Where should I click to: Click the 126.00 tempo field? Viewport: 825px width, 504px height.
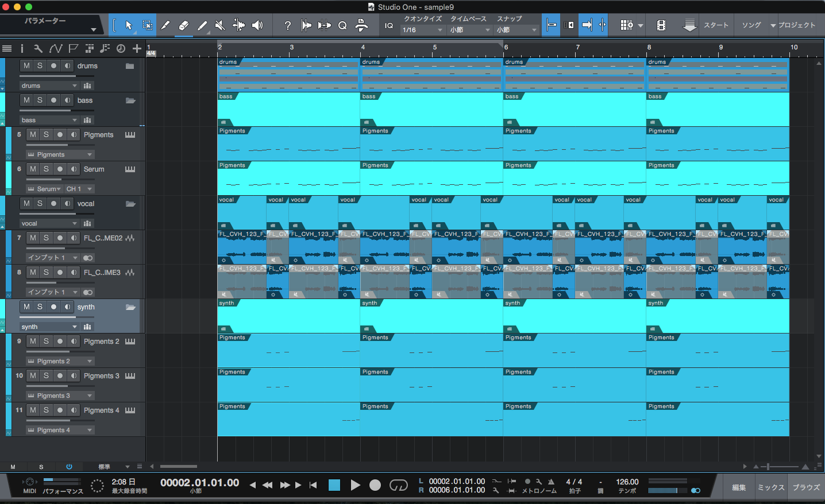(627, 482)
